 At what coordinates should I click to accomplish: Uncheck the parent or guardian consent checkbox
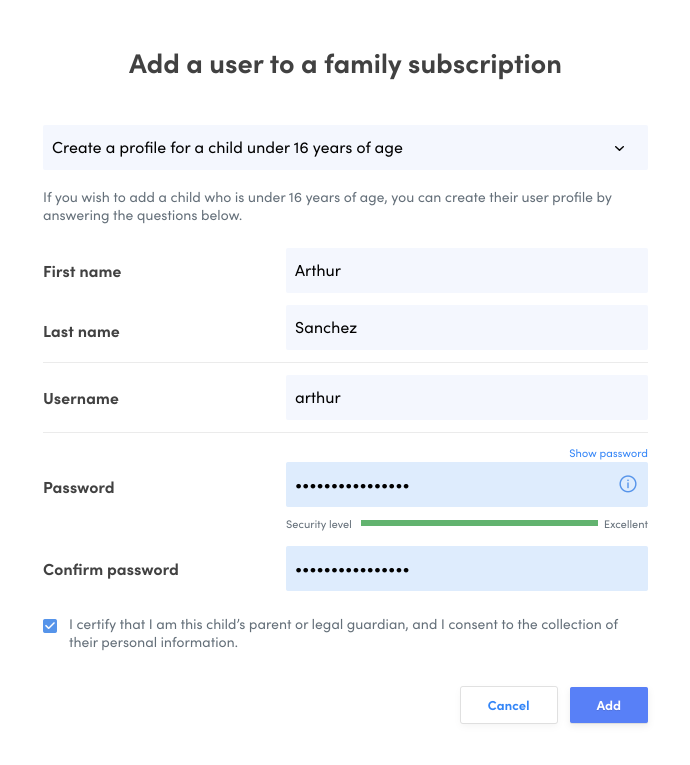50,626
